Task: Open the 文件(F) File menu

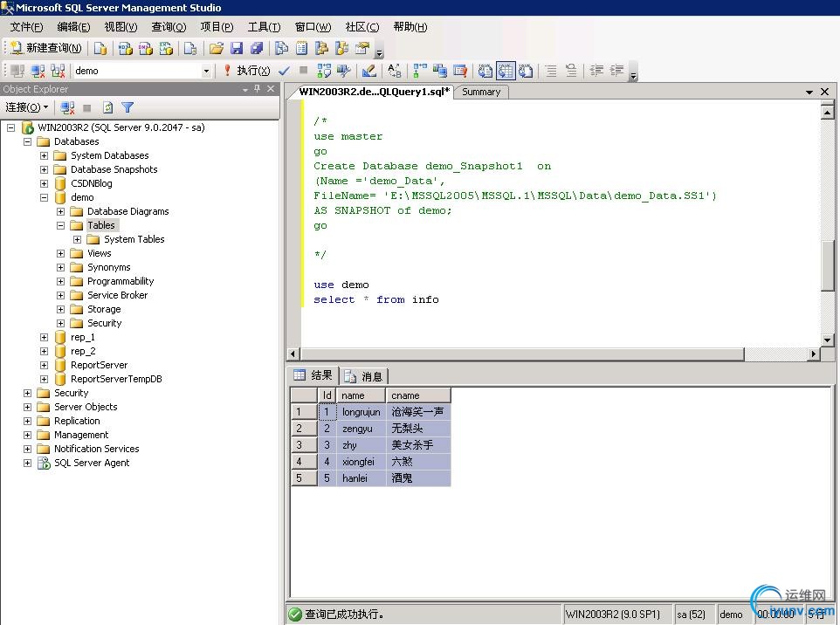Action: tap(26, 27)
